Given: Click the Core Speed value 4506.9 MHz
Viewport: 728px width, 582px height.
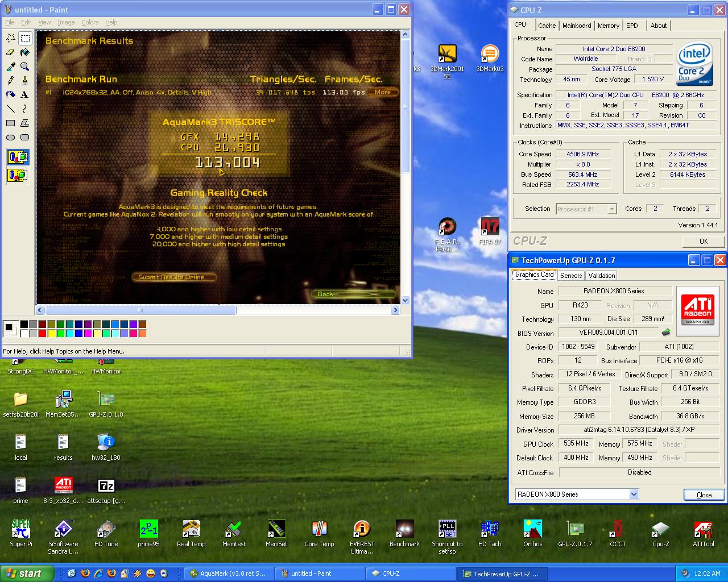Looking at the screenshot, I should click(583, 154).
